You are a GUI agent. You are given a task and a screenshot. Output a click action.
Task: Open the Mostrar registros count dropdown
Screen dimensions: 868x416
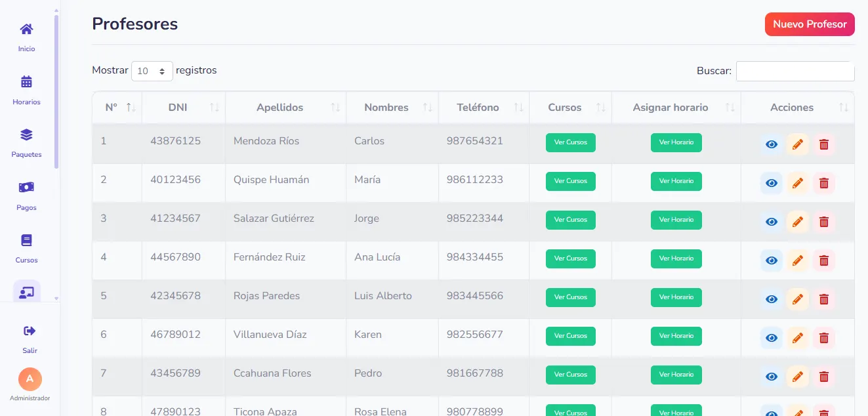pos(152,71)
